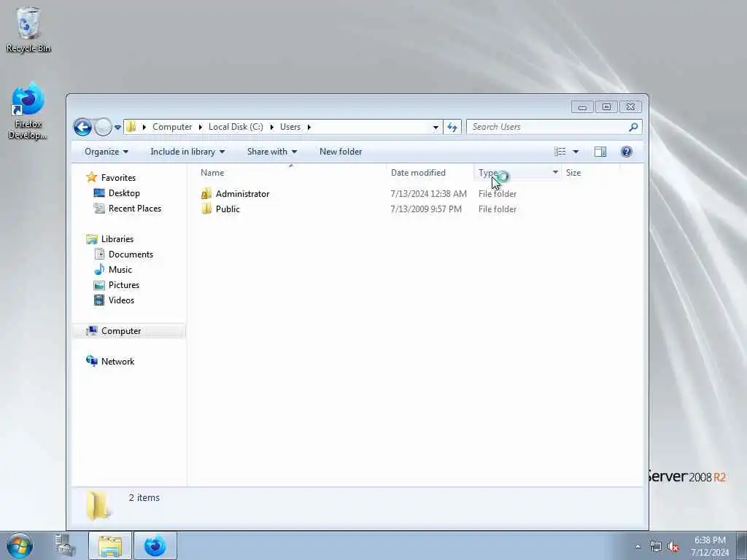Expand the arrow between Local Disk and Users
This screenshot has height=560, width=747.
pos(271,127)
